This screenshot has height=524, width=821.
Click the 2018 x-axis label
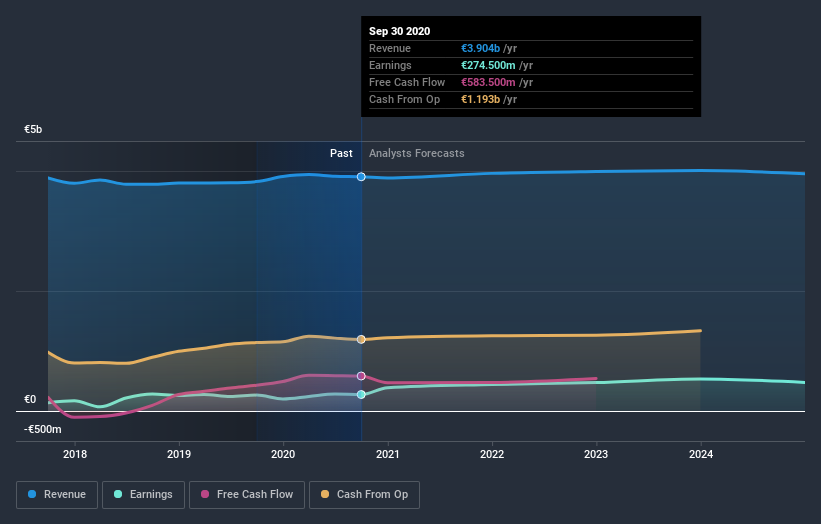(x=75, y=454)
